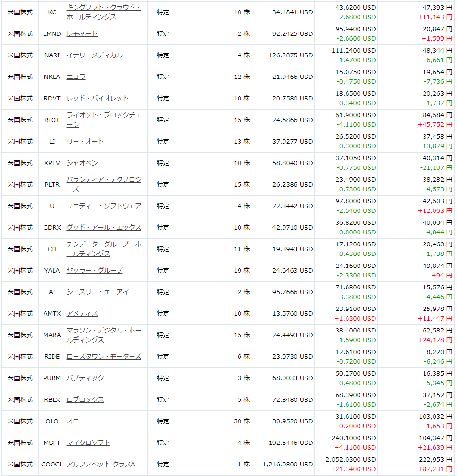Select the RIDE ticker cell
The width and height of the screenshot is (457, 476).
tap(52, 357)
